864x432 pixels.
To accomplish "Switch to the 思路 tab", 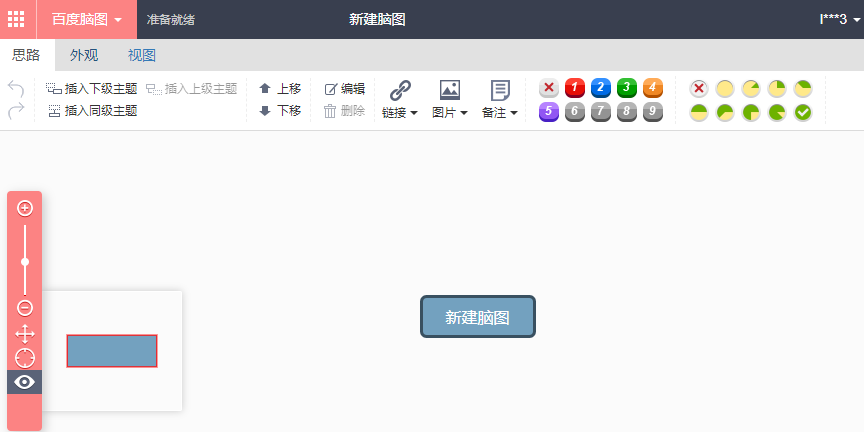I will (x=27, y=55).
